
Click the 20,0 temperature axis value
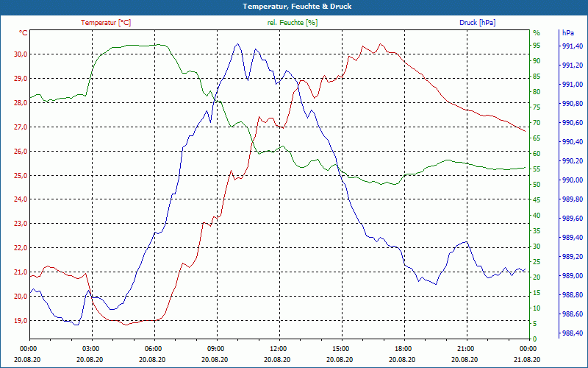21,297
